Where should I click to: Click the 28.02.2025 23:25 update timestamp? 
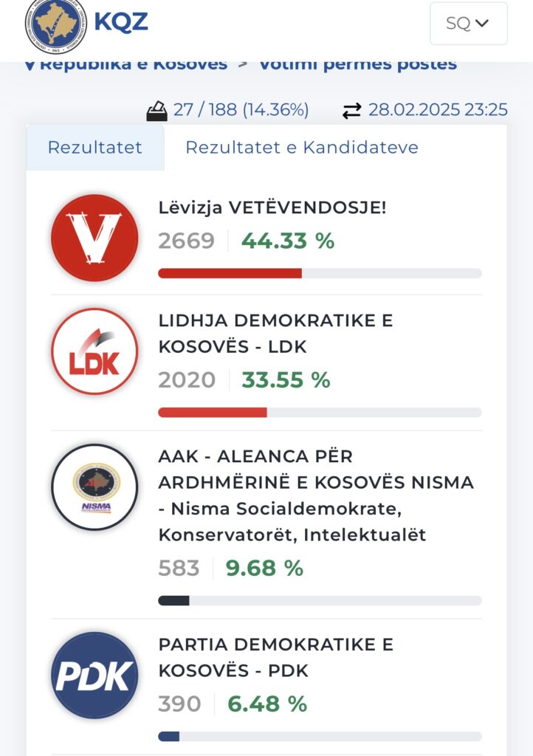tap(438, 110)
